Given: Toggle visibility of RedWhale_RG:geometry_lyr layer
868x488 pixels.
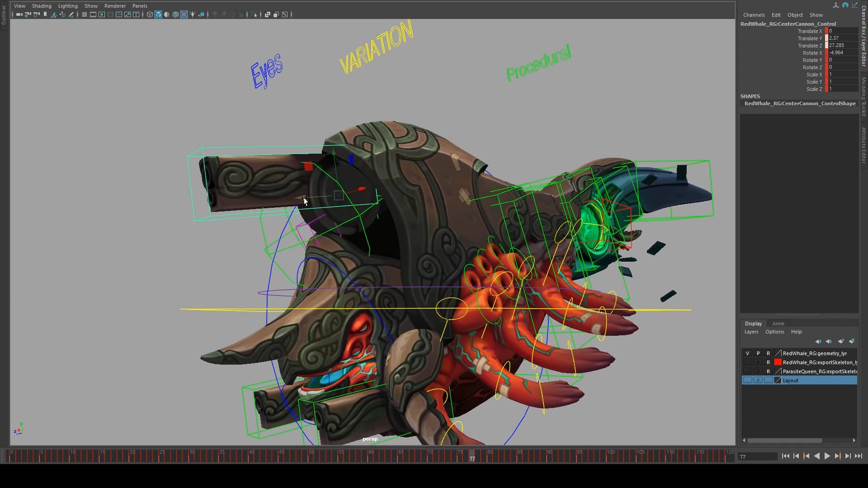Looking at the screenshot, I should coord(747,353).
